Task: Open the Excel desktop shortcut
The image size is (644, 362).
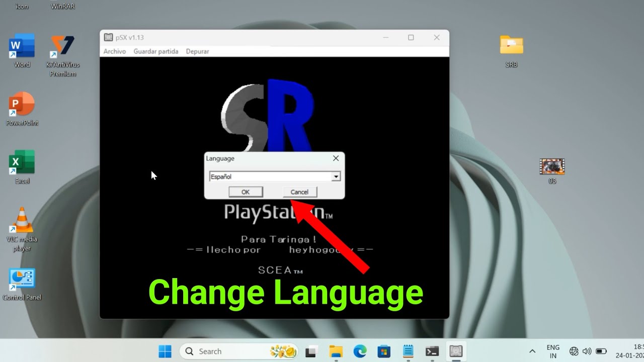Action: click(22, 167)
